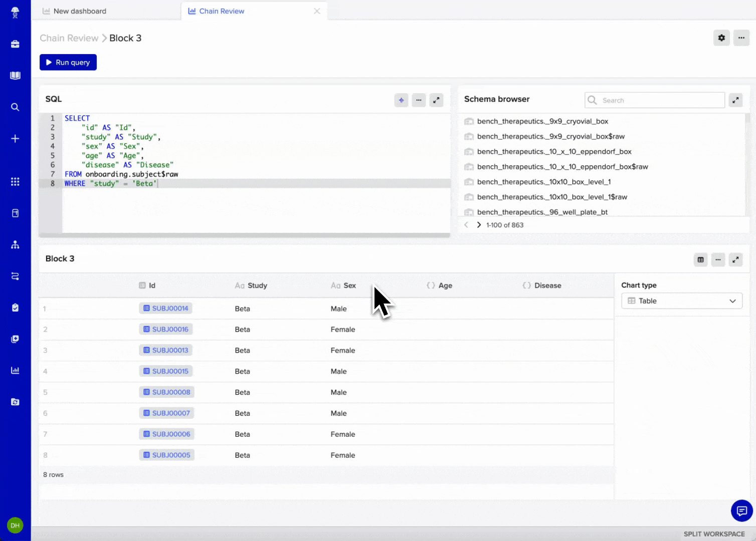Click the DH user avatar at bottom of sidebar
Screen dimensions: 756x541
point(15,525)
